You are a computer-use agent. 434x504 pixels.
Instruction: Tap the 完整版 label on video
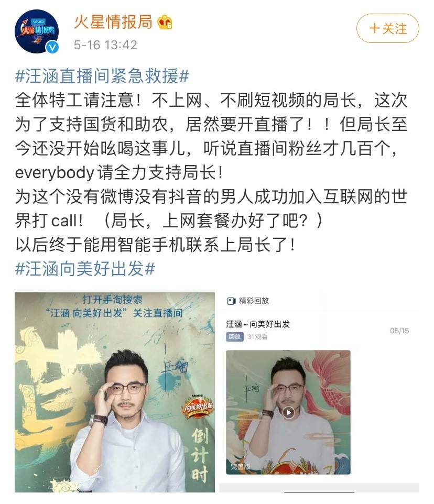pyautogui.click(x=240, y=466)
